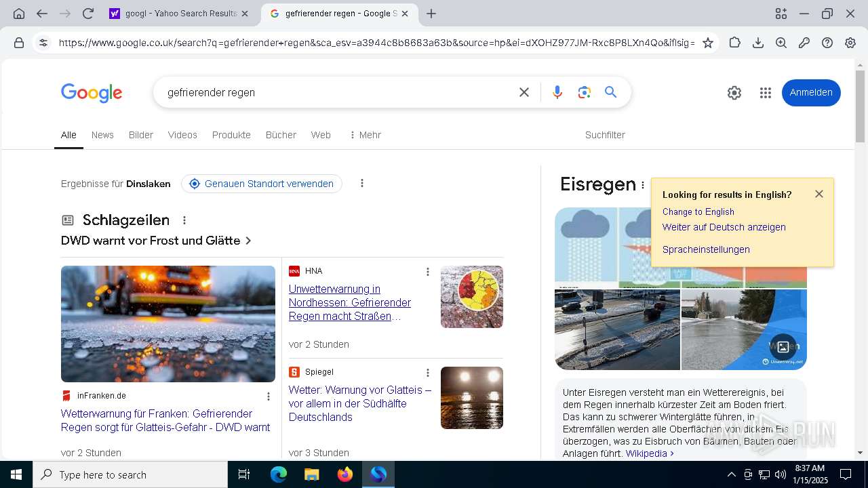The image size is (868, 488).
Task: Expand the Mehr search category menu
Action: click(x=365, y=135)
